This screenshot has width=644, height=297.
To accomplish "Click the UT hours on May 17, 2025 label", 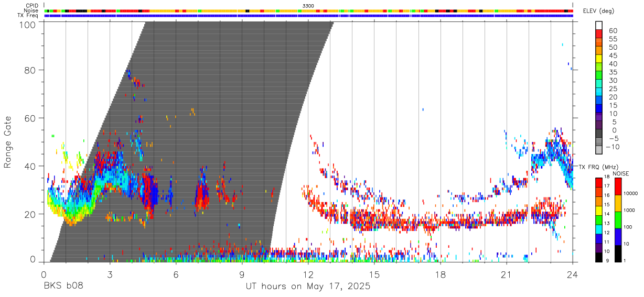I will click(308, 287).
